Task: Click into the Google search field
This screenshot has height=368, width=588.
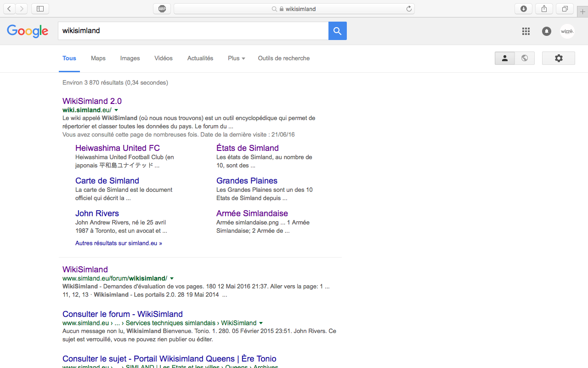Action: coord(193,31)
